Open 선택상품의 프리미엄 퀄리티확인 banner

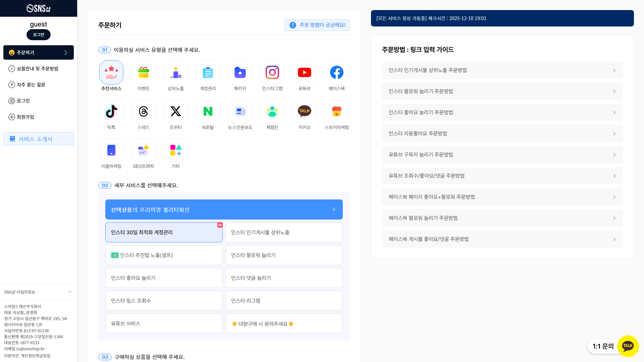tap(224, 209)
